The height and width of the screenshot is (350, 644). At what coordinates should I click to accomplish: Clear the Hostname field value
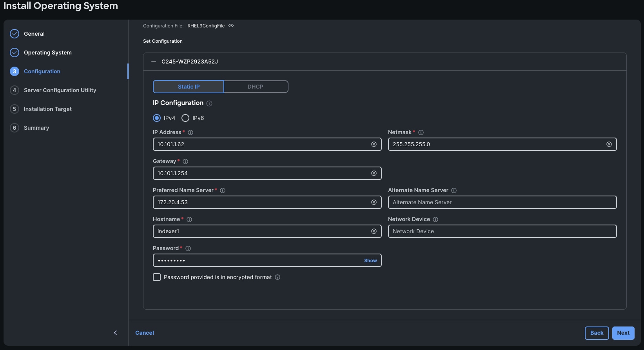(374, 231)
